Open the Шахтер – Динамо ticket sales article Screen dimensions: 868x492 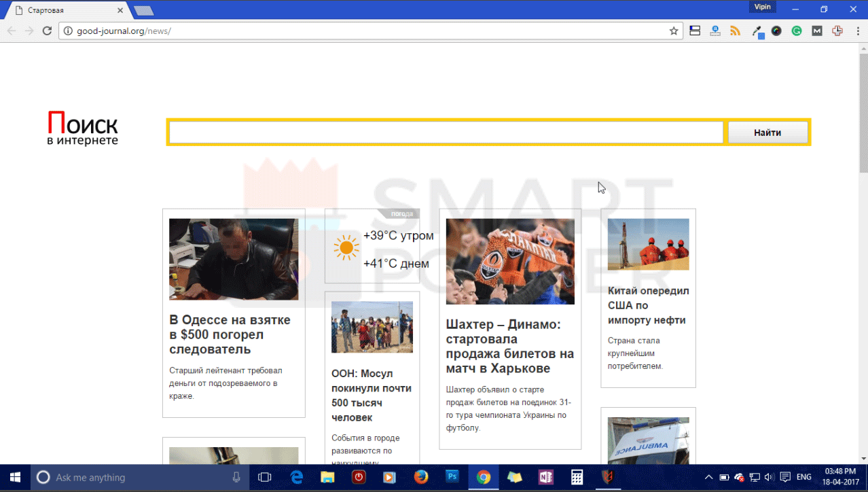509,347
